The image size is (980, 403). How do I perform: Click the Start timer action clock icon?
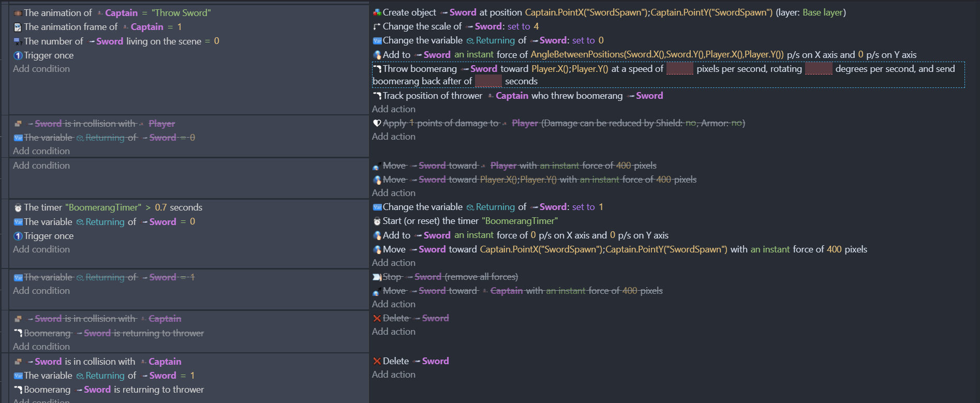377,221
